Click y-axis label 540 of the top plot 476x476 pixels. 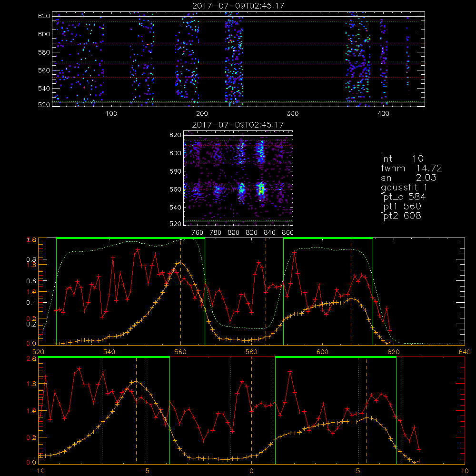click(44, 89)
